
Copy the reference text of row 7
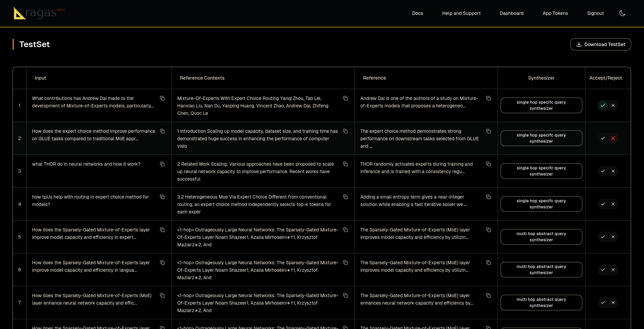(488, 295)
